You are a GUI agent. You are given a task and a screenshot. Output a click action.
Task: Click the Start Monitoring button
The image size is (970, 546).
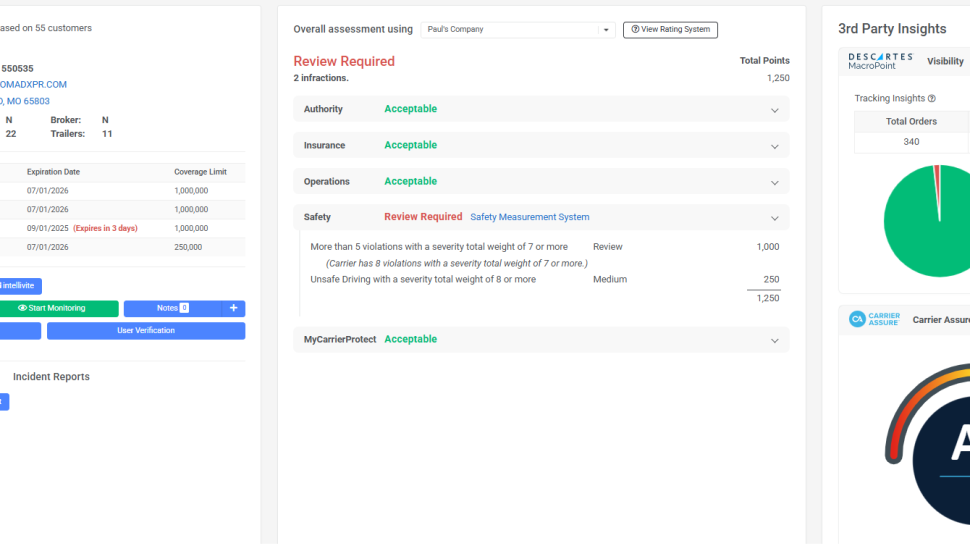click(x=57, y=309)
